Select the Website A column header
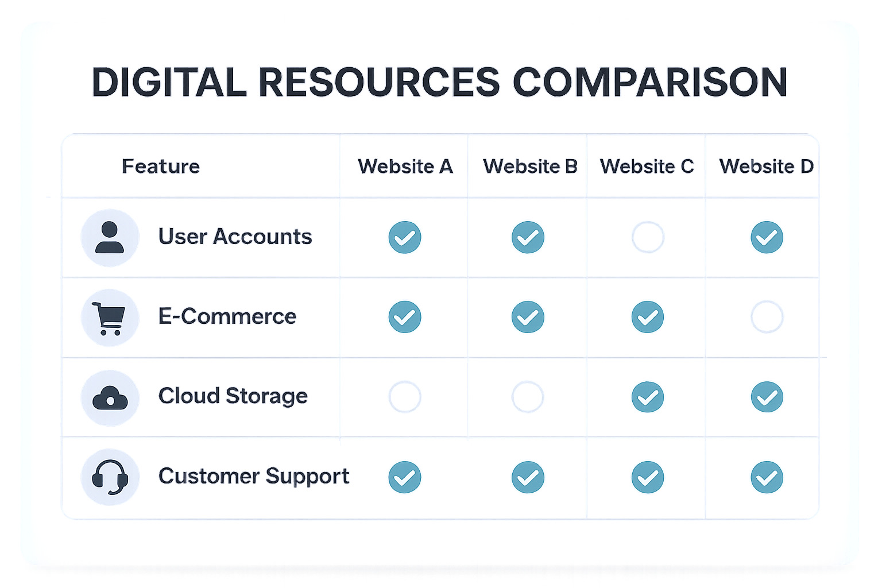The width and height of the screenshot is (882, 588). (405, 167)
